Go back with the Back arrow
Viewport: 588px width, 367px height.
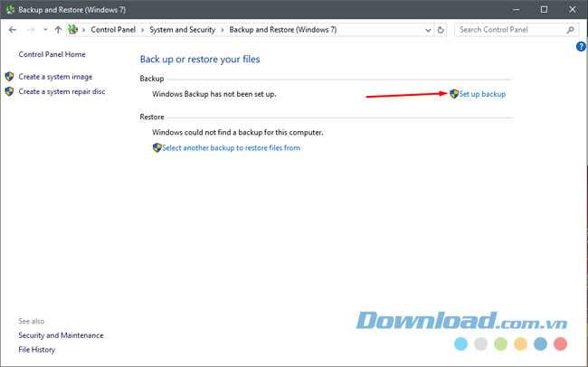click(x=13, y=30)
